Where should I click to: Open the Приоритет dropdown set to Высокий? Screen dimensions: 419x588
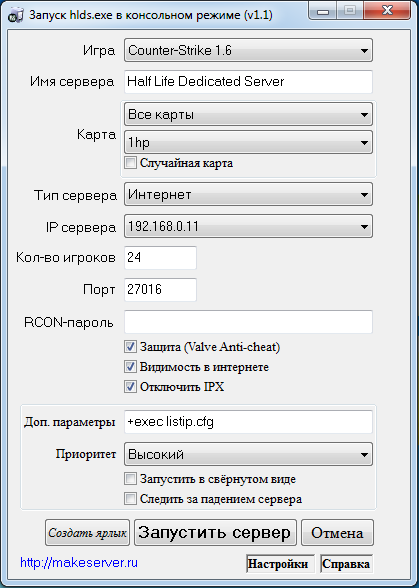coord(248,454)
